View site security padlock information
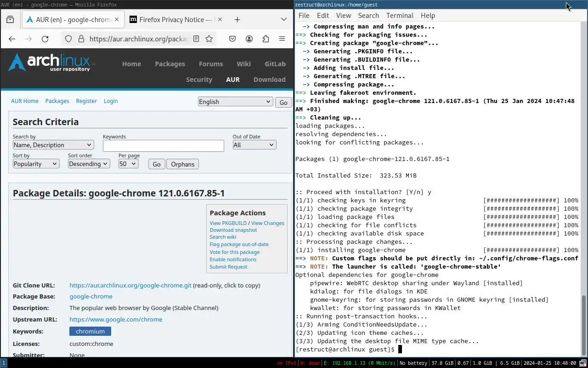This screenshot has width=588, height=368. [x=81, y=39]
